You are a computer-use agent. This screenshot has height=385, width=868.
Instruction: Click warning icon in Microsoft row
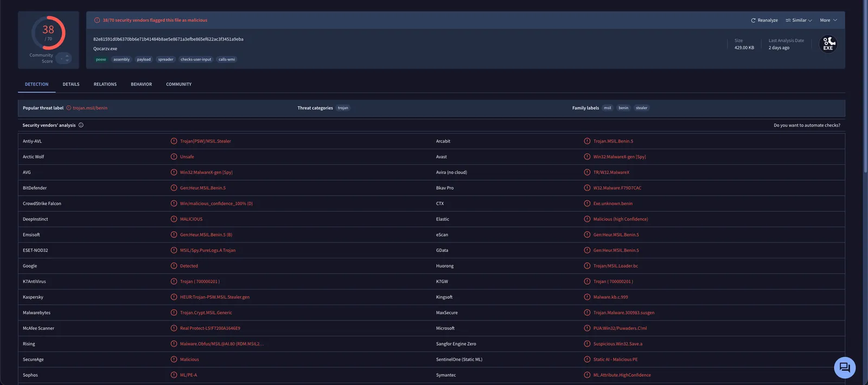pyautogui.click(x=587, y=329)
